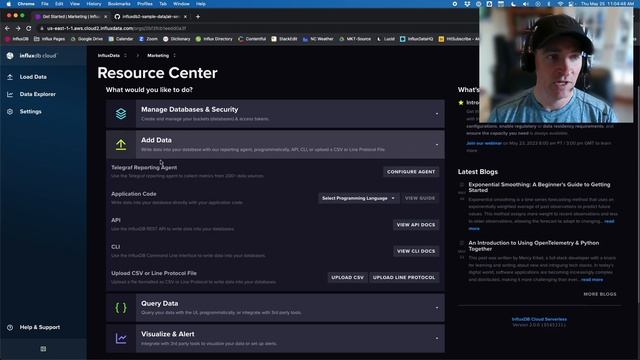Reload the page with the refresh icon
The width and height of the screenshot is (640, 360).
(29, 28)
